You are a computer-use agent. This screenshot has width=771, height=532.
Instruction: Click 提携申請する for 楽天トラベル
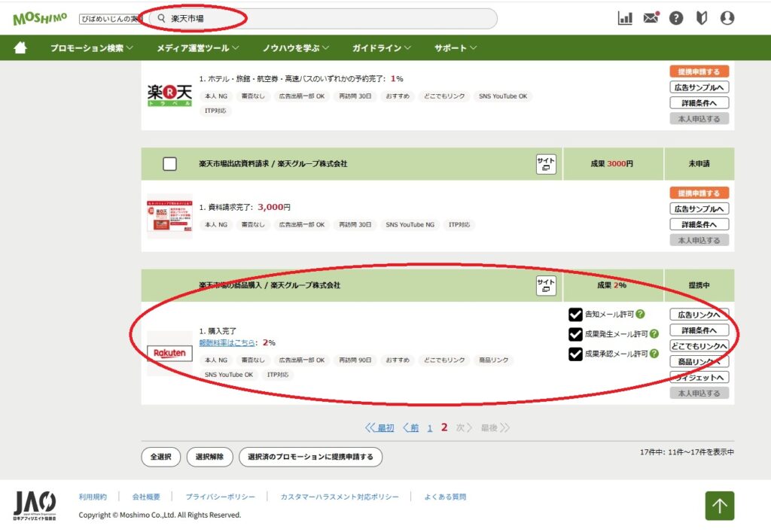point(699,71)
